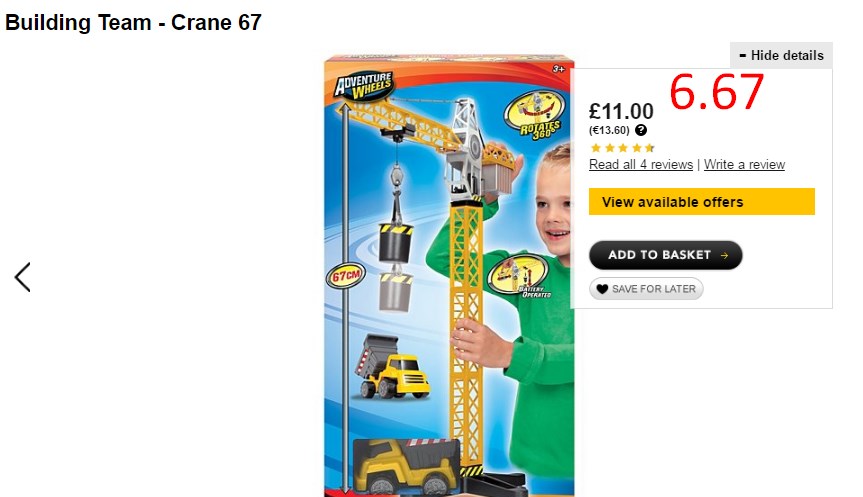The width and height of the screenshot is (863, 497).
Task: Click the arrow icon on Add to Basket
Action: point(724,255)
